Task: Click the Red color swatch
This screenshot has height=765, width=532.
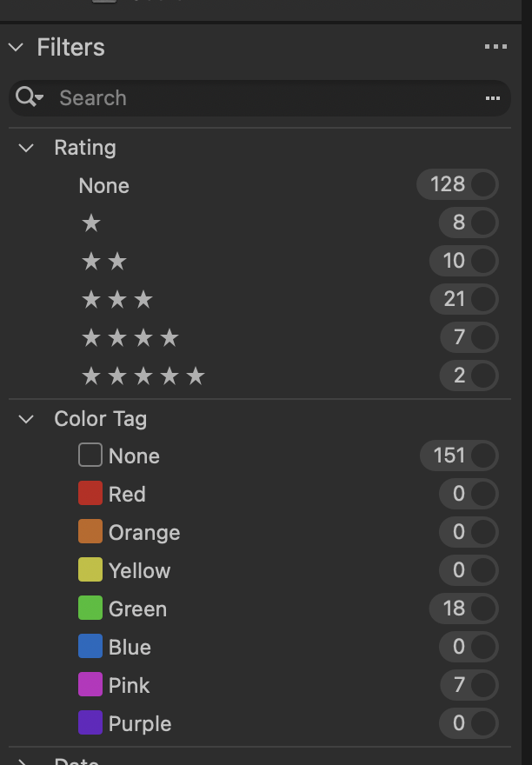Action: (90, 494)
